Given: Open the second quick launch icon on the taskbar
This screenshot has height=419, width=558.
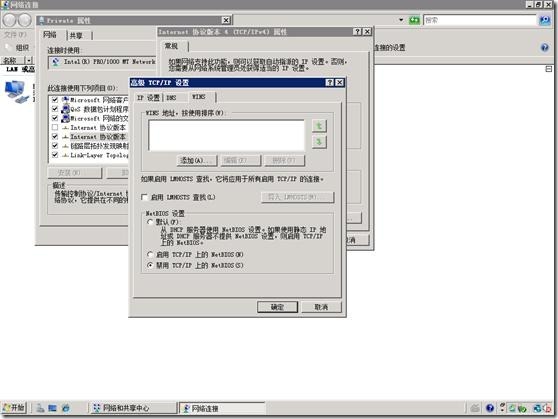Looking at the screenshot, I should (x=52, y=408).
